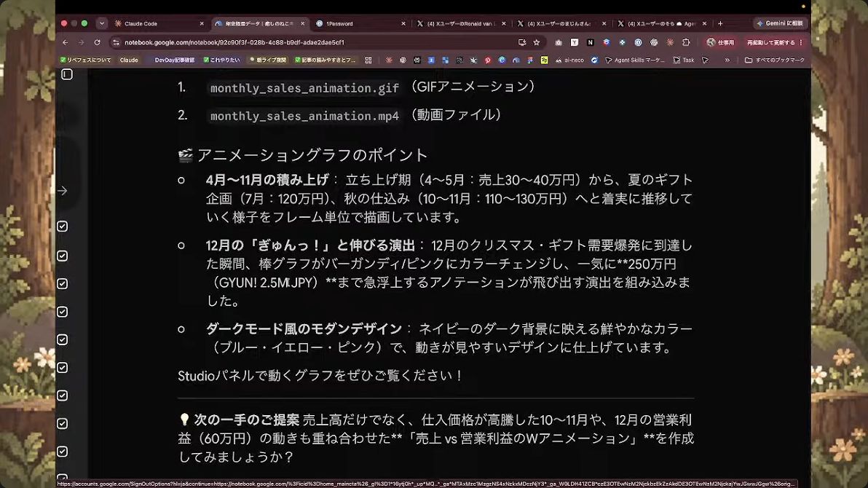Open リベフェスについて bookmark
This screenshot has width=868, height=488.
[x=85, y=60]
